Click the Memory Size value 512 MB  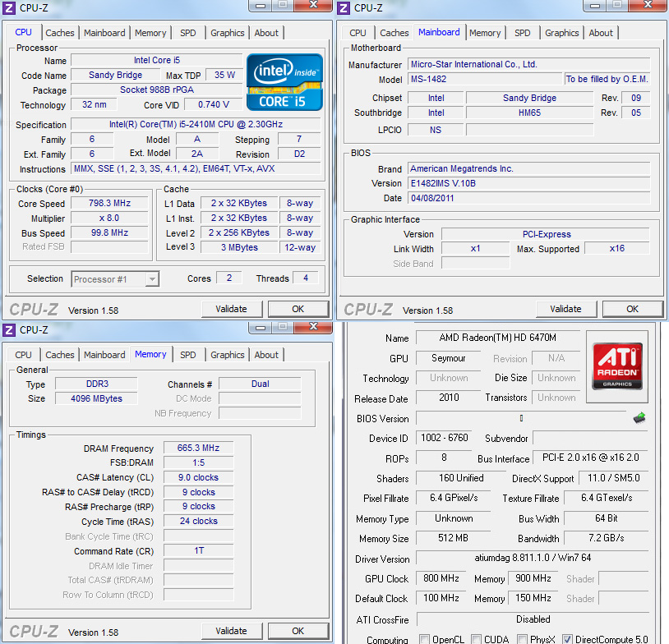tap(453, 538)
